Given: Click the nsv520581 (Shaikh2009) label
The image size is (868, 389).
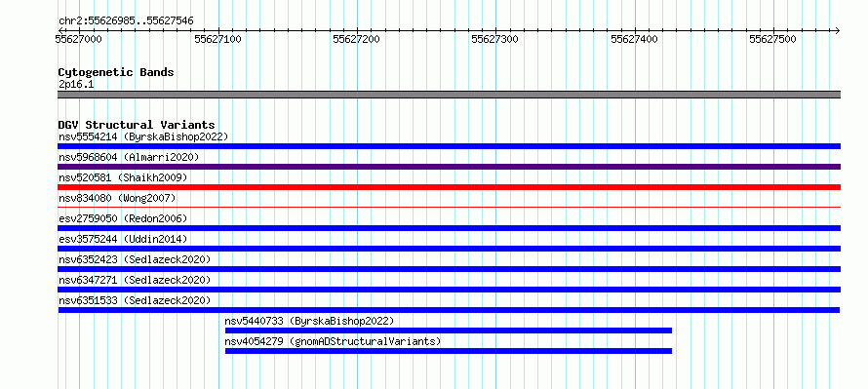Looking at the screenshot, I should pyautogui.click(x=123, y=177).
